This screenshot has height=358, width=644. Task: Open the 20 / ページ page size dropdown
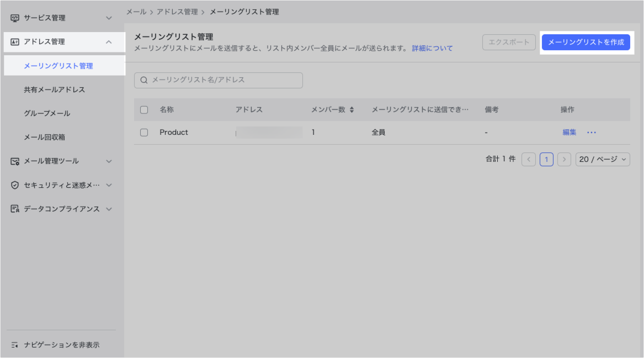point(602,159)
